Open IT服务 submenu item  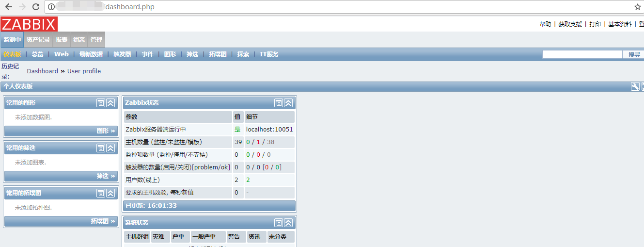point(269,54)
